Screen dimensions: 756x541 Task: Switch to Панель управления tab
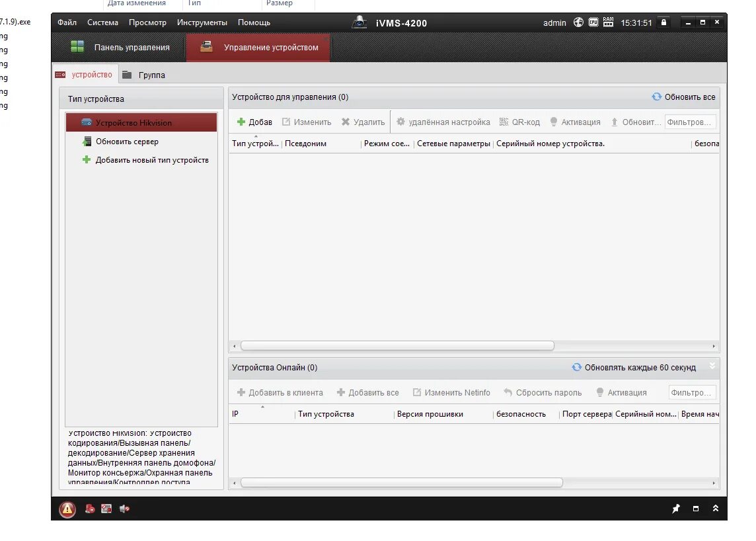pos(120,48)
